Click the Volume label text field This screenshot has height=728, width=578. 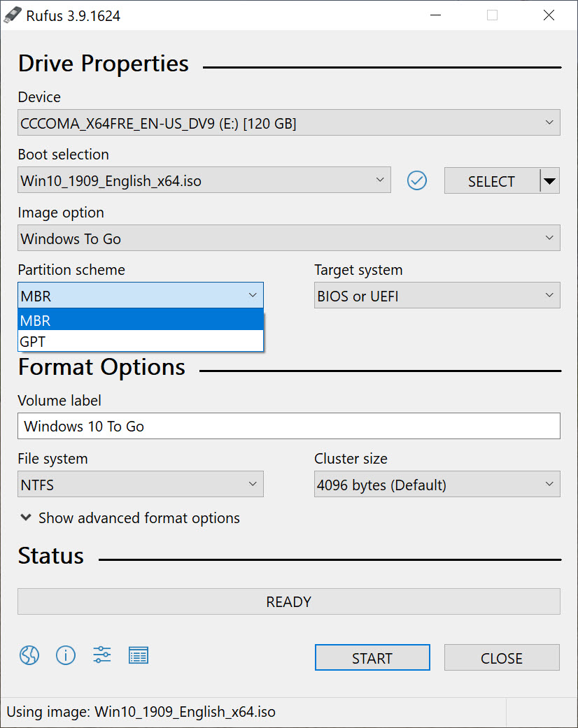288,426
